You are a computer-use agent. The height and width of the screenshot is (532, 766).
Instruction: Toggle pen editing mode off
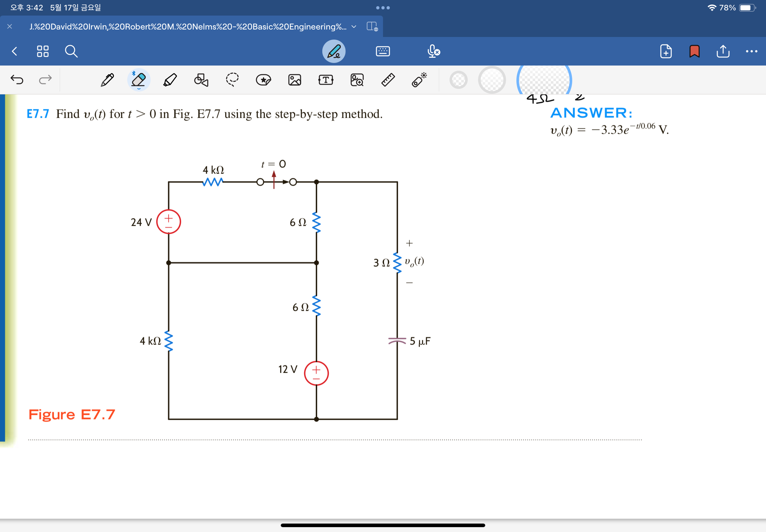[333, 51]
